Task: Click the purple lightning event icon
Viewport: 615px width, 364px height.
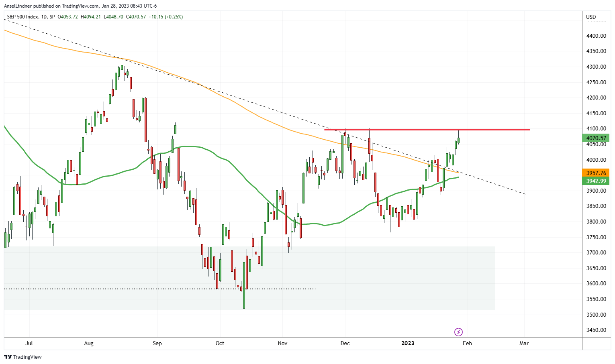Action: point(458,332)
